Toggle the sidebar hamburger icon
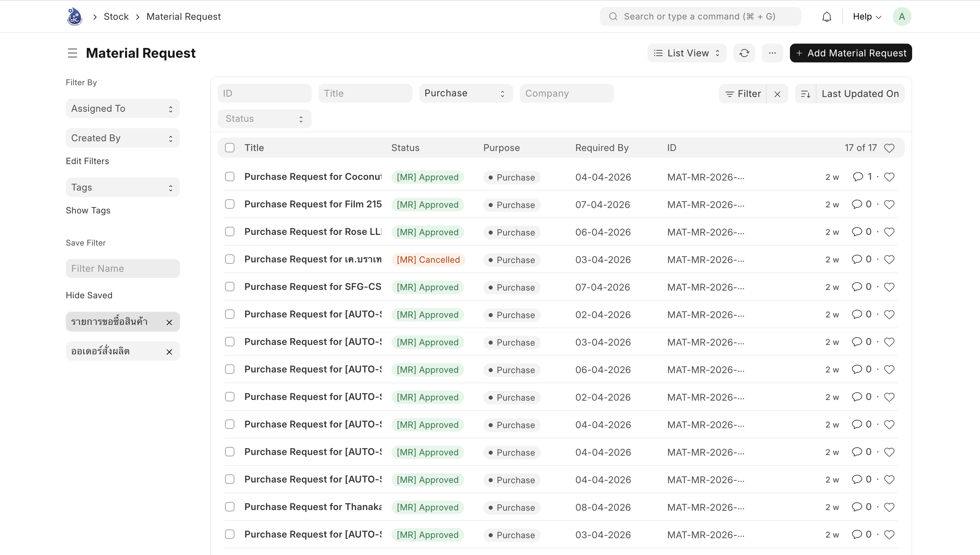 pos(73,53)
